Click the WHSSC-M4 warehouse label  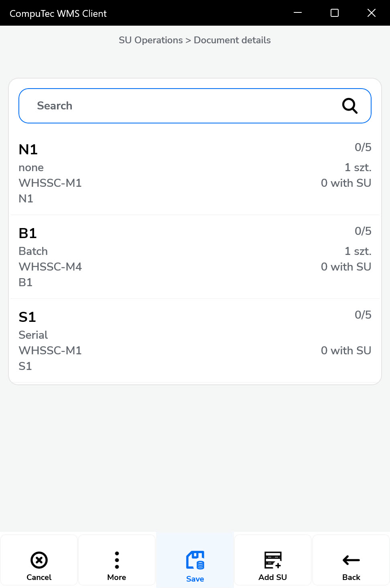click(50, 267)
